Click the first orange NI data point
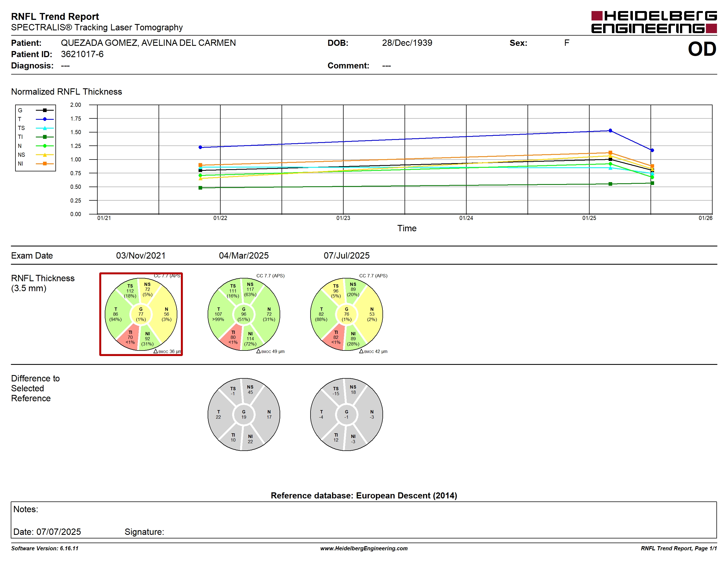The height and width of the screenshot is (563, 728). click(x=200, y=165)
